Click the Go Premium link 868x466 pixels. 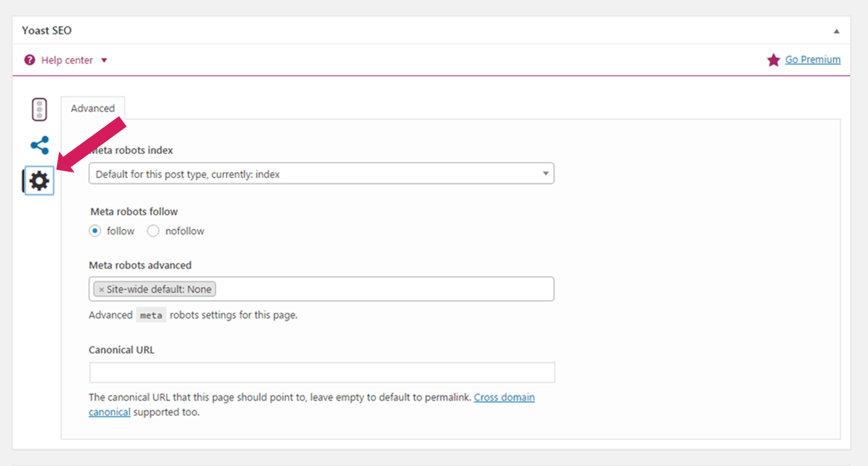click(813, 59)
